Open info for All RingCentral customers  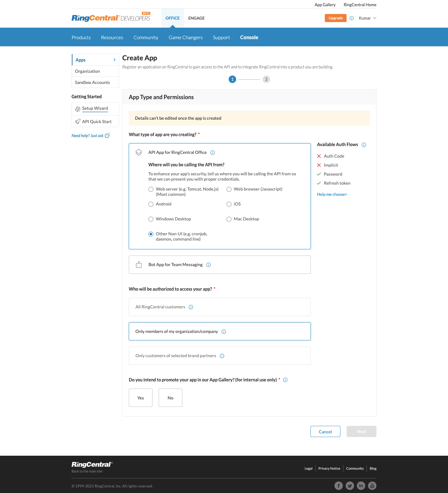click(191, 307)
